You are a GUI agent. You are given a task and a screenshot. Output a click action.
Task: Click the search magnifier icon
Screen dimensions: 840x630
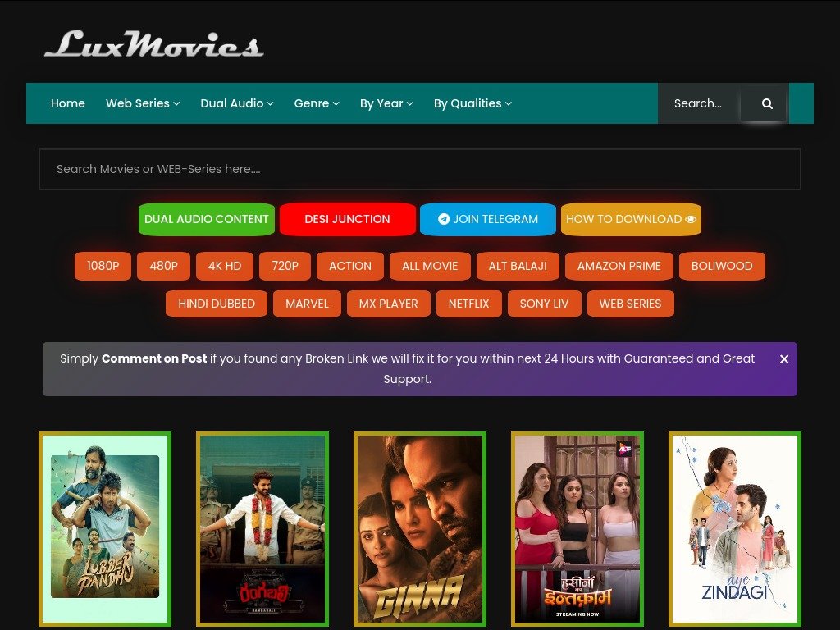(x=766, y=103)
